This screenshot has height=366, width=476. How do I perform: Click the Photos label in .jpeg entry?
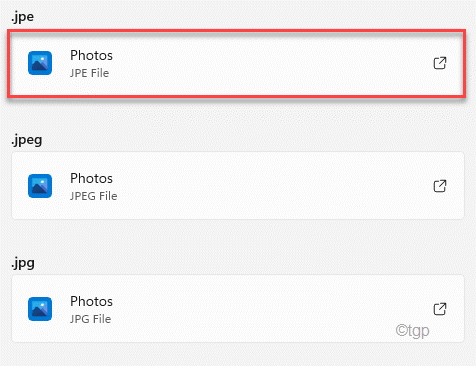click(91, 178)
